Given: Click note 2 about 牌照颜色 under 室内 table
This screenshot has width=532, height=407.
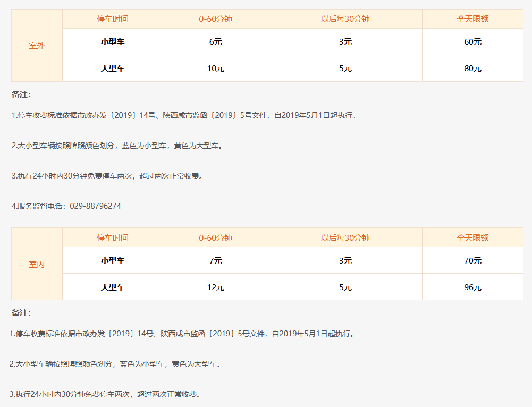Looking at the screenshot, I should pos(115,364).
